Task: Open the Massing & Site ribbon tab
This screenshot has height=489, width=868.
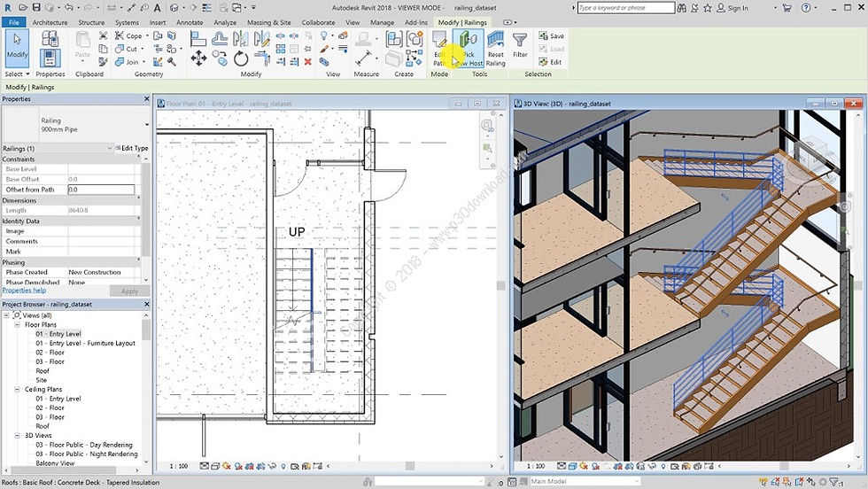Action: coord(268,23)
